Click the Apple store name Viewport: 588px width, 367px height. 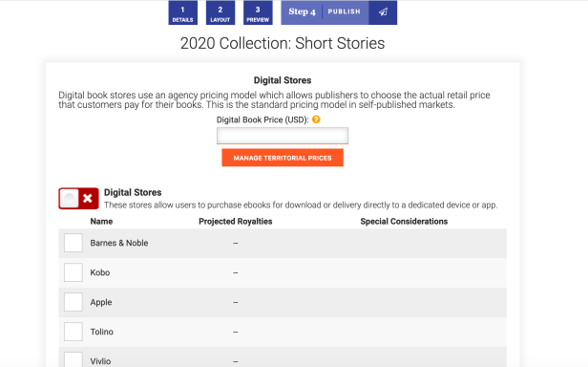[x=101, y=302]
